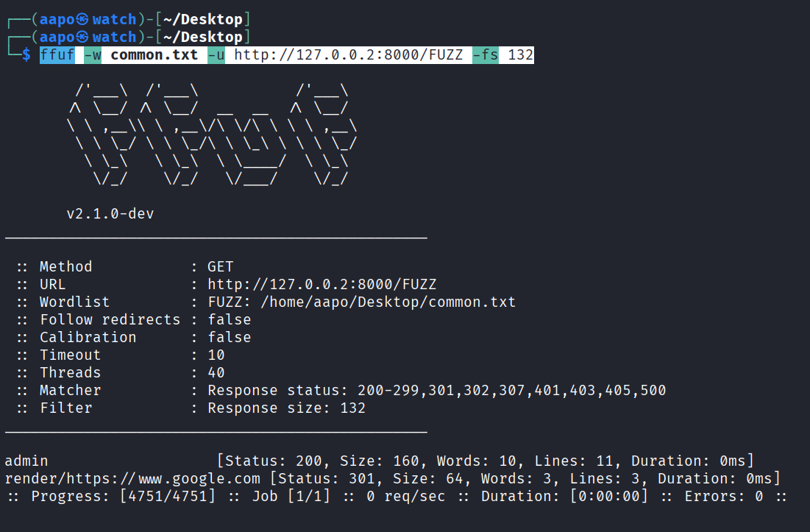810x532 pixels.
Task: Select common.txt in the typed command
Action: (154, 55)
